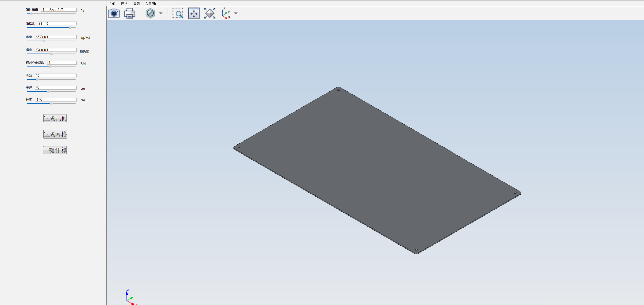Viewport: 644px width, 305px height.
Task: Click the 弹性模量 input field
Action: [x=59, y=10]
